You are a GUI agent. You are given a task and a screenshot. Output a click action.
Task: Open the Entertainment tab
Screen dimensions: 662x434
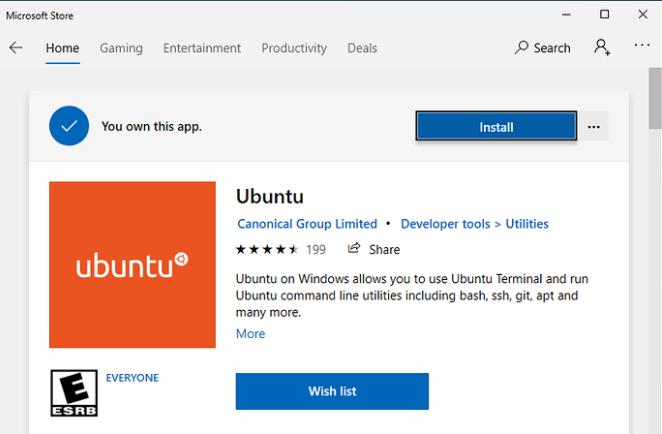pyautogui.click(x=202, y=48)
